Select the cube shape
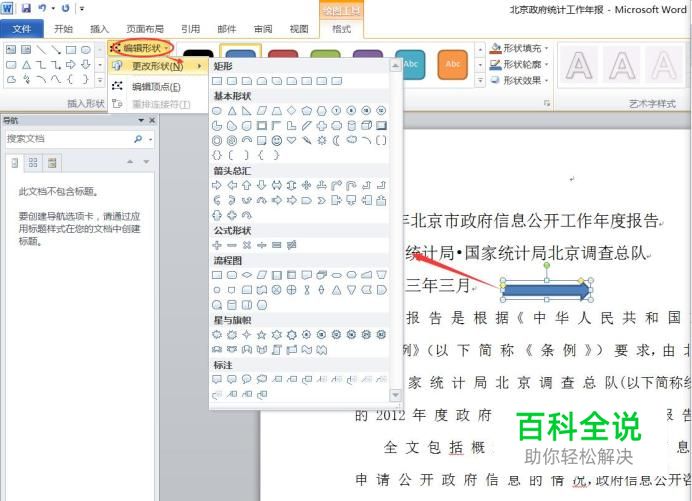The width and height of the screenshot is (692, 501). (x=367, y=125)
